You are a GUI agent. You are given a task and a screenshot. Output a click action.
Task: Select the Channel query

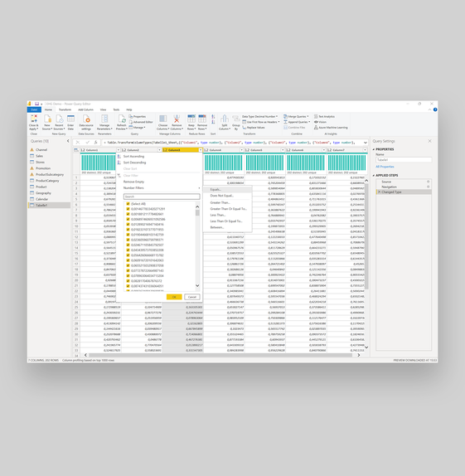[x=41, y=150]
